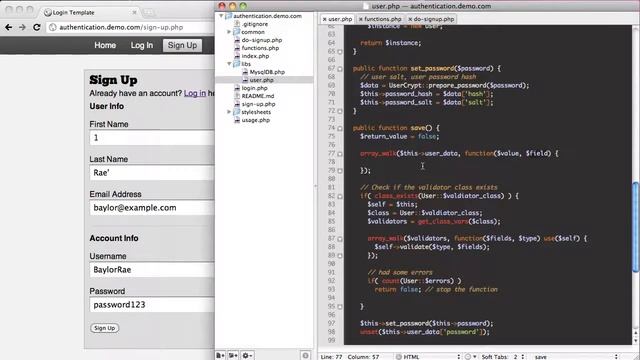This screenshot has height=360, width=640.
Task: Open new file menu in drawer footer
Action: click(x=220, y=356)
